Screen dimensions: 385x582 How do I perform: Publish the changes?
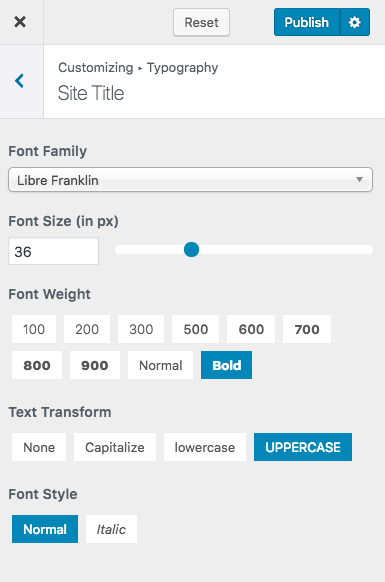tap(307, 22)
